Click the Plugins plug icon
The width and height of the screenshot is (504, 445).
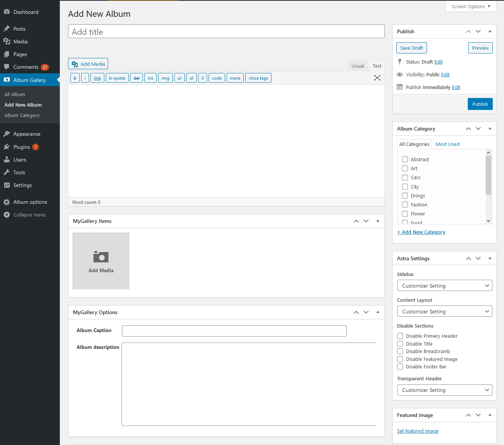[x=7, y=147]
